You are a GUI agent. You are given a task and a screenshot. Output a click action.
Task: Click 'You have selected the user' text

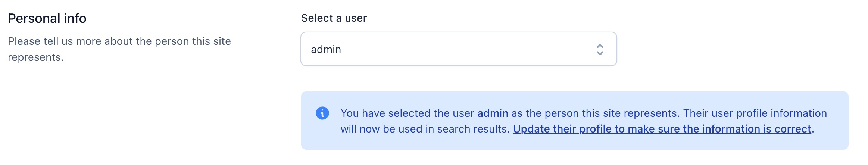pyautogui.click(x=408, y=113)
